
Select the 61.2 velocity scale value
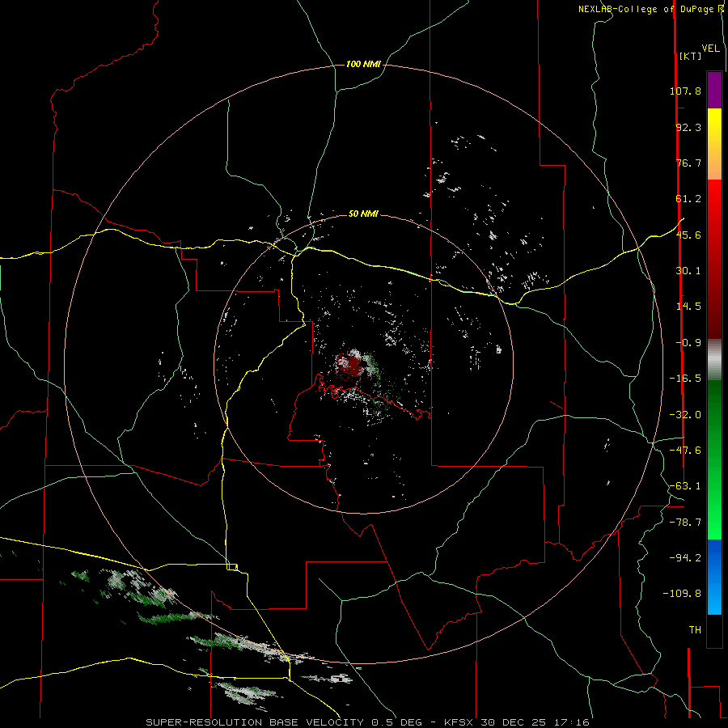(x=688, y=199)
